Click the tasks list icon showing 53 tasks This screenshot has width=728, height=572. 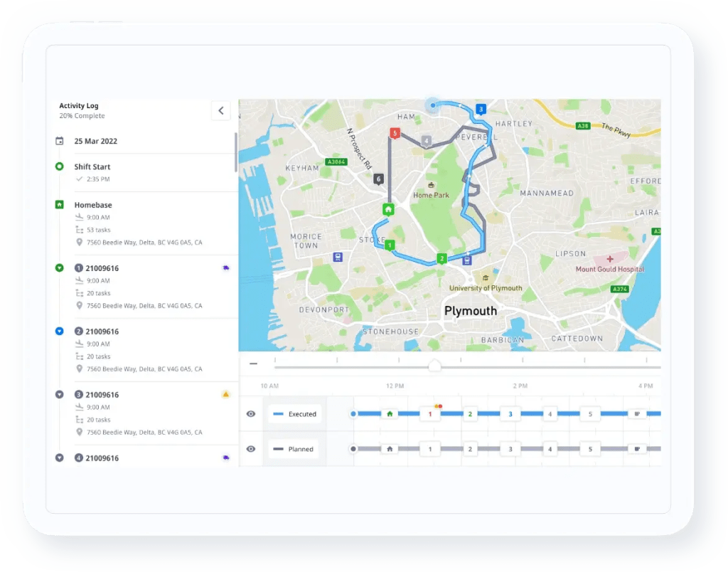pyautogui.click(x=78, y=230)
